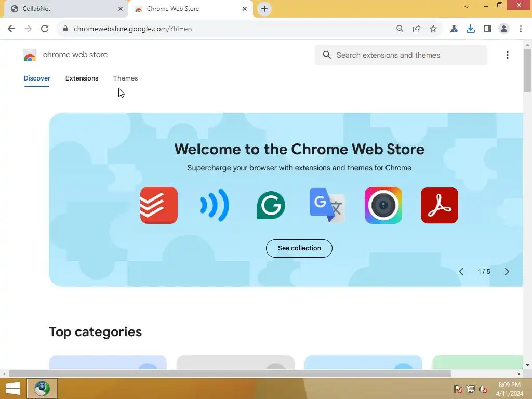532x399 pixels.
Task: Open the colorful camera extension icon
Action: pos(383,205)
